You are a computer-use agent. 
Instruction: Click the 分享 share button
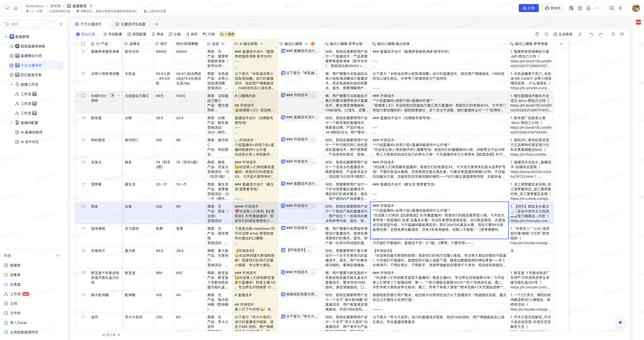529,8
